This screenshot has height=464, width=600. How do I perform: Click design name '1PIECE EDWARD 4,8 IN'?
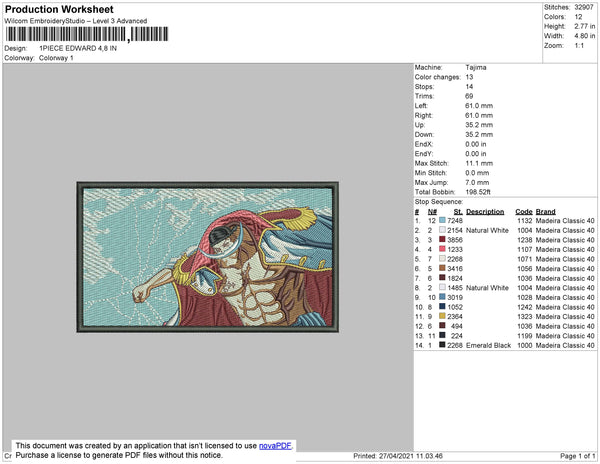pyautogui.click(x=78, y=49)
